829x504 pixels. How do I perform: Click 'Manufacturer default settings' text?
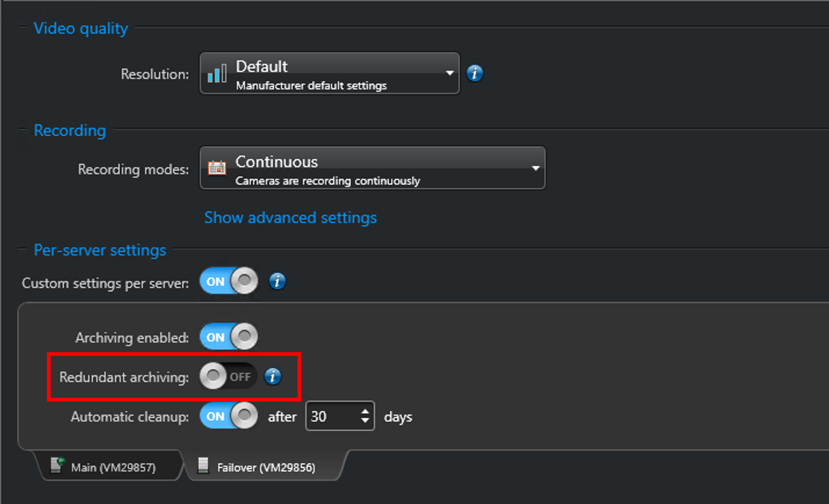coord(311,86)
